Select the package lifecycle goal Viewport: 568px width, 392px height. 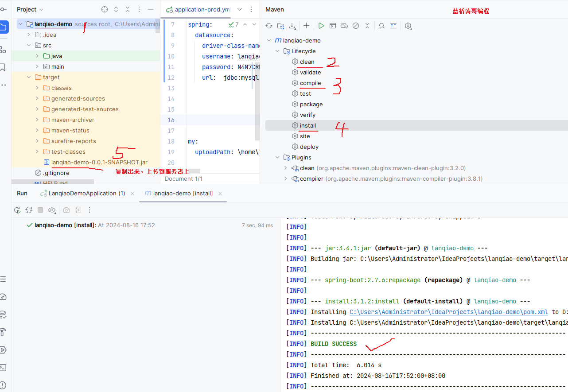pyautogui.click(x=311, y=104)
